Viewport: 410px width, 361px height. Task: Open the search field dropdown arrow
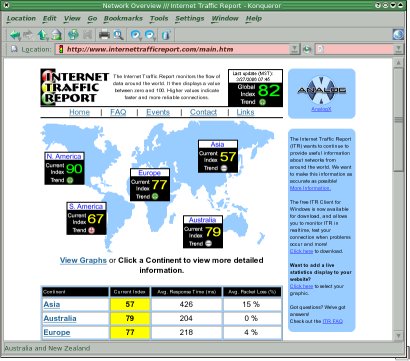tap(398, 49)
